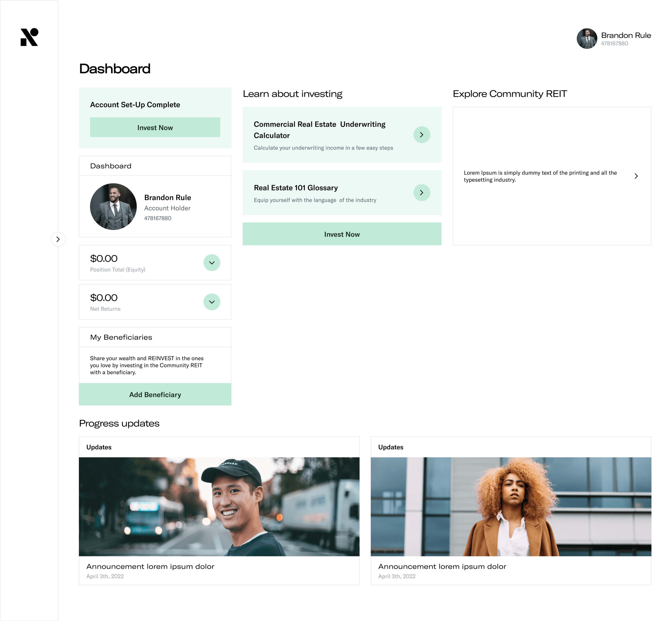This screenshot has height=621, width=672.
Task: Click top-right Brandon Rule avatar
Action: (x=587, y=38)
